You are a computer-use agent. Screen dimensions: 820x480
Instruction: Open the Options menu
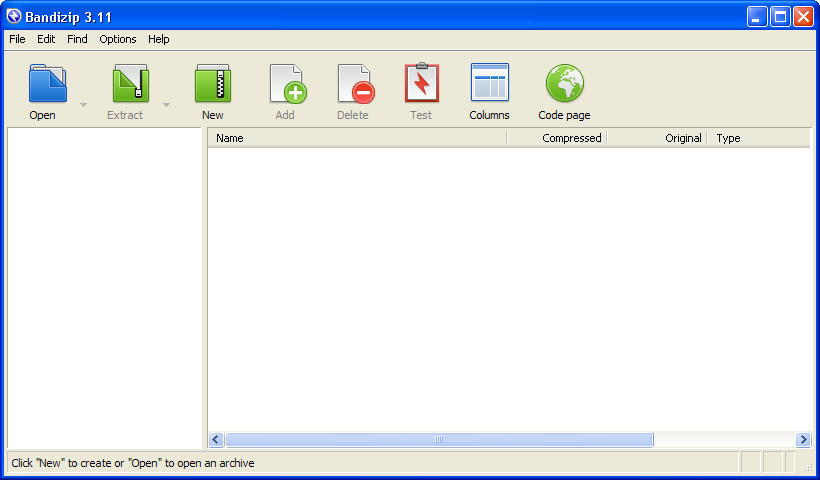(x=118, y=39)
